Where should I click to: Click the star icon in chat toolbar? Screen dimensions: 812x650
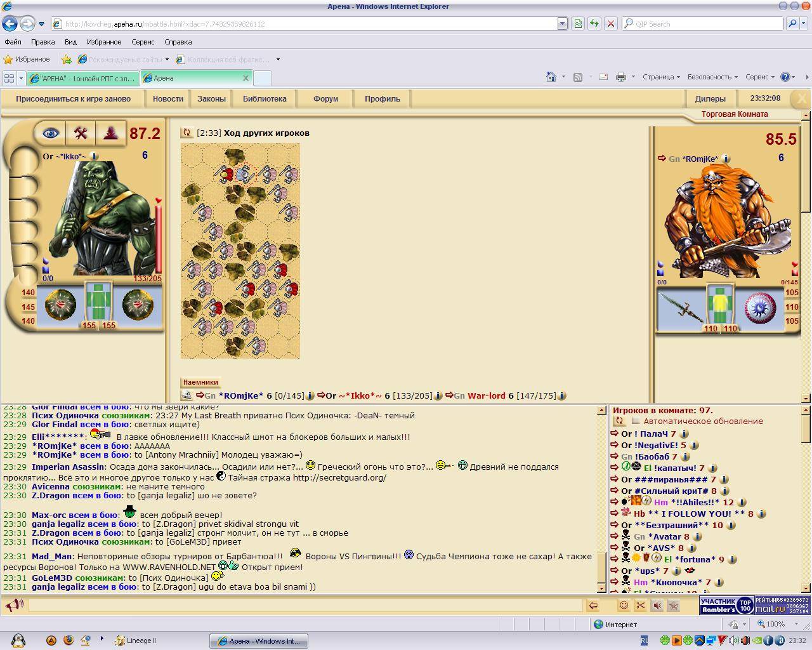point(673,606)
